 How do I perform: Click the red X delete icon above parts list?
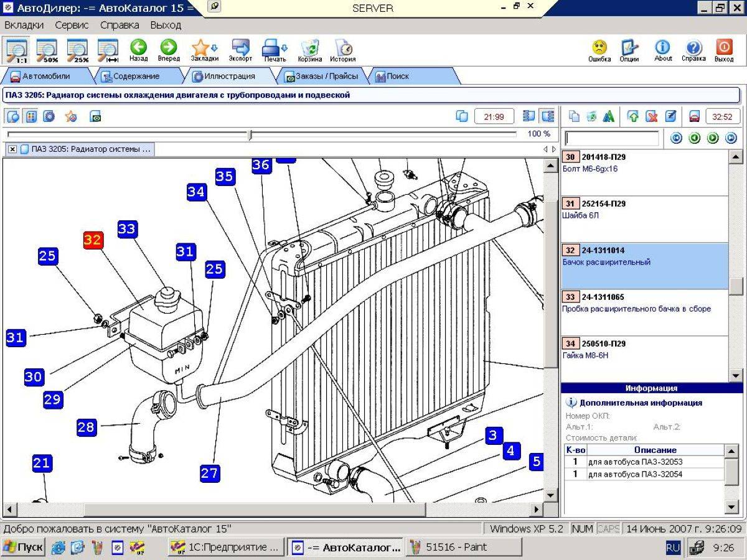(651, 116)
